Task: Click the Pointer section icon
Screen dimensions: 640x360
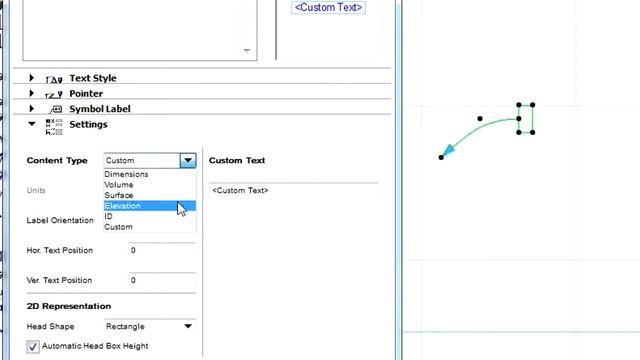Action: [x=54, y=95]
